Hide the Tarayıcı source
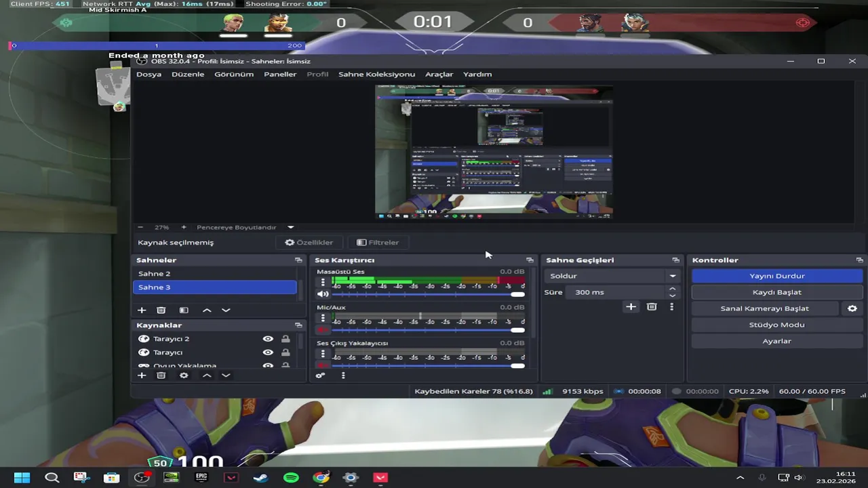The width and height of the screenshot is (868, 488). (268, 352)
